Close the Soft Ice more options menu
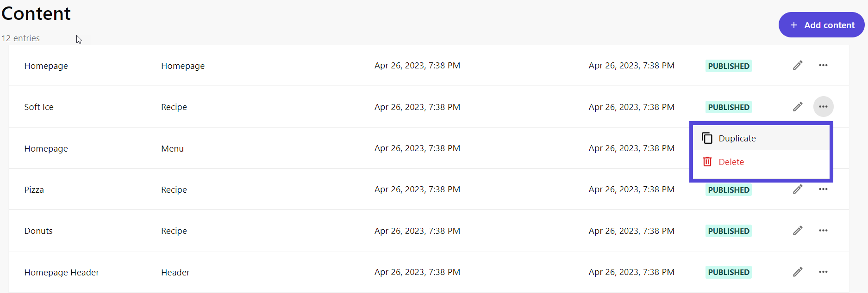This screenshot has height=293, width=868. tap(823, 107)
